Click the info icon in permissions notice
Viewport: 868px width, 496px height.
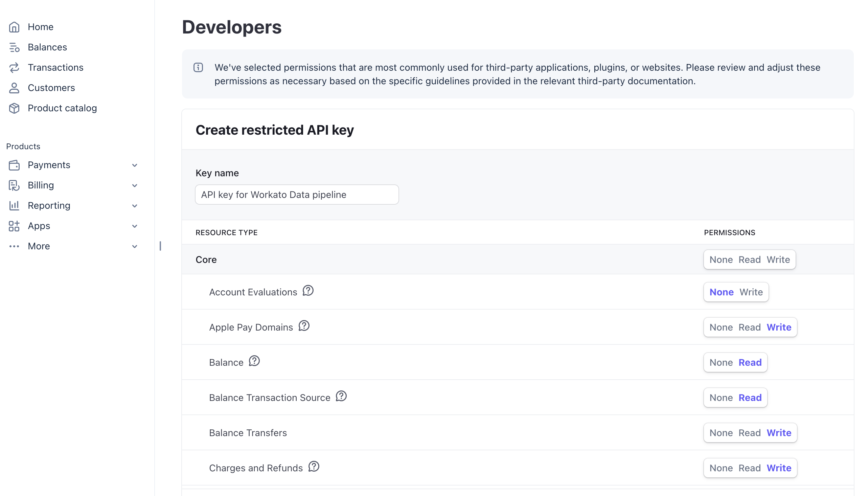pyautogui.click(x=198, y=67)
